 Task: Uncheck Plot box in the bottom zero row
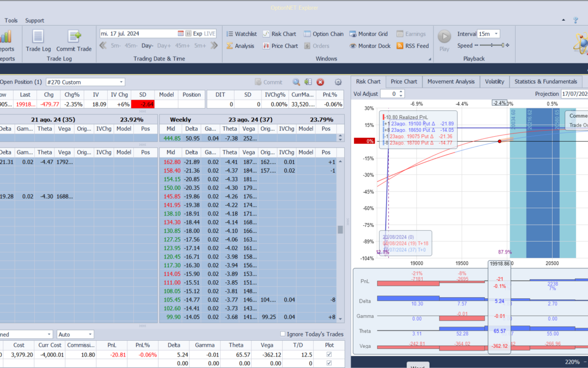[329, 363]
